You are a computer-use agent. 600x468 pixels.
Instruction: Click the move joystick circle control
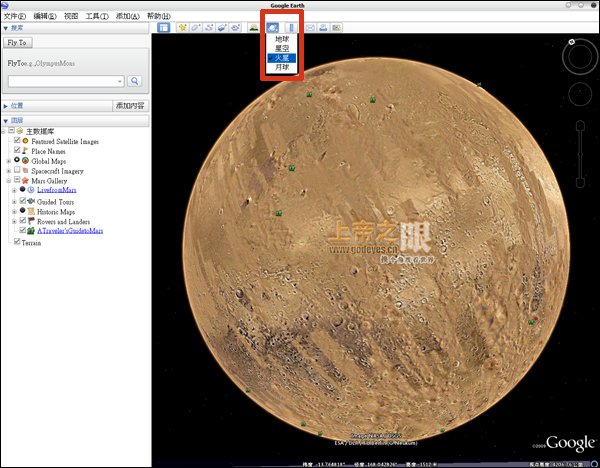pyautogui.click(x=580, y=93)
